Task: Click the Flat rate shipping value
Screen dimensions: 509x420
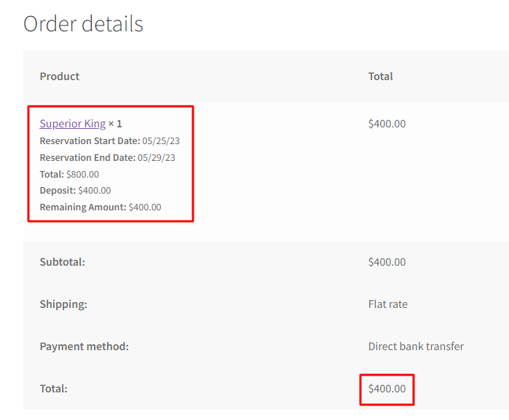Action: [388, 304]
